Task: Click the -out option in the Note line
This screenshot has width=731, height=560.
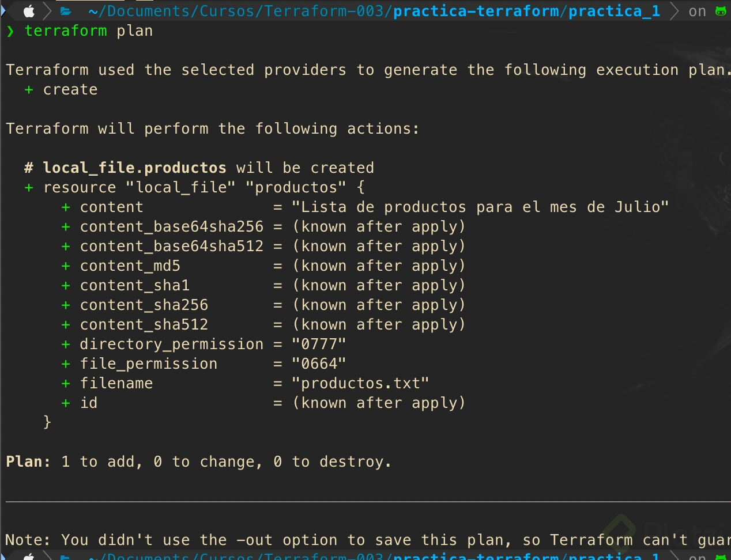Action: (254, 540)
